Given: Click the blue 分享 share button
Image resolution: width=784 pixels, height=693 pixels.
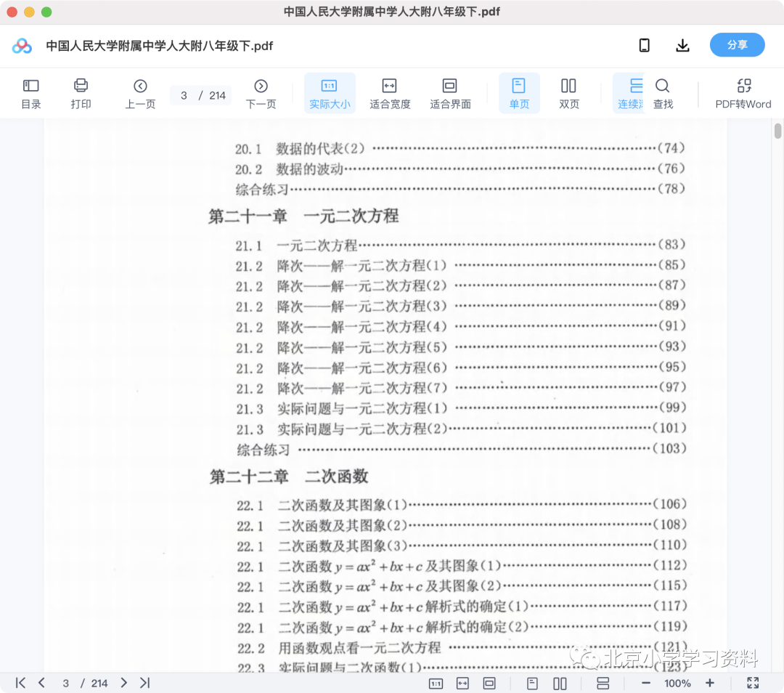Looking at the screenshot, I should pyautogui.click(x=737, y=45).
